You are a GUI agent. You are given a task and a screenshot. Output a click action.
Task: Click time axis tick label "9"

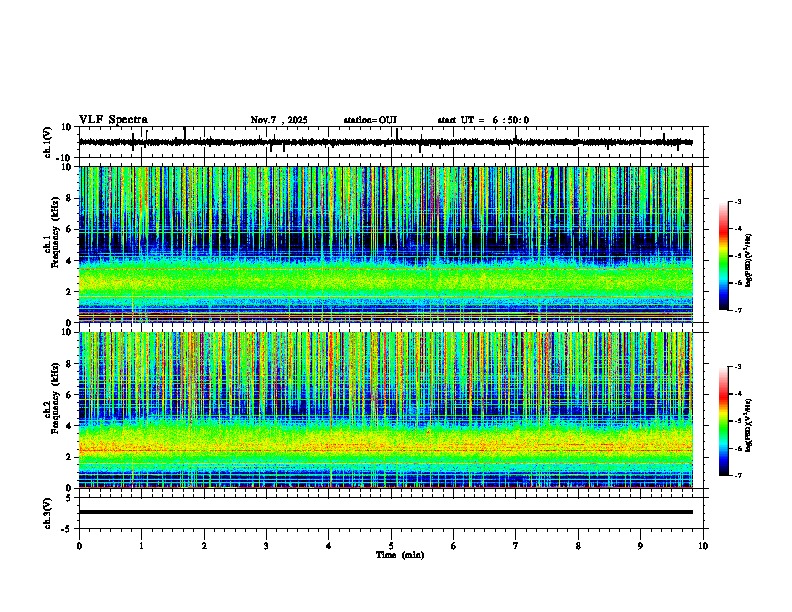640,546
